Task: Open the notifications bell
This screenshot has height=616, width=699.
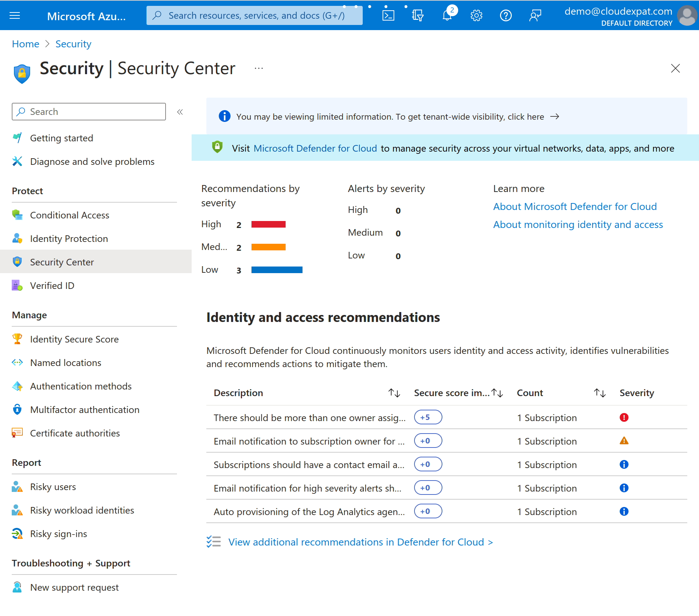Action: coord(447,15)
